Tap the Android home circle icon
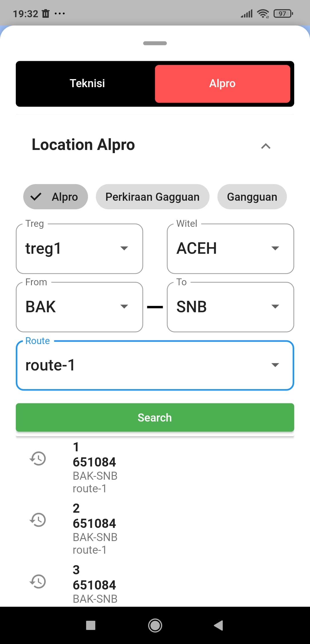This screenshot has height=644, width=310. coord(155,625)
